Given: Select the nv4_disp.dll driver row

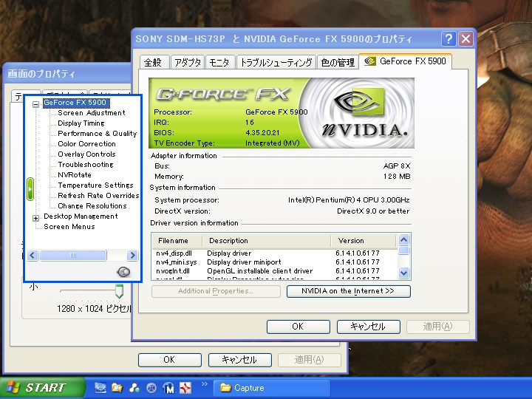Looking at the screenshot, I should point(274,253).
